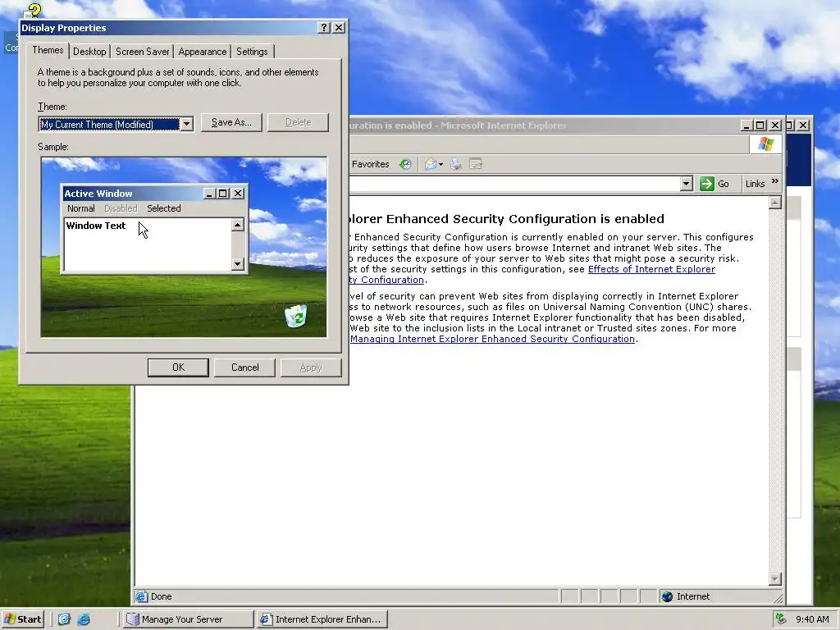Expand the Links bar chevron
The image size is (840, 630).
(x=774, y=181)
